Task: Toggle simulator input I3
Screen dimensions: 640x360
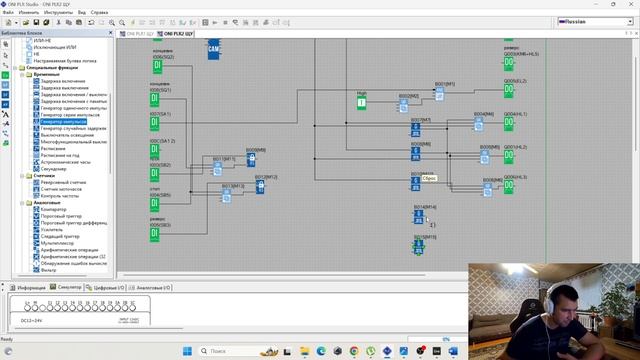Action: tap(65, 308)
